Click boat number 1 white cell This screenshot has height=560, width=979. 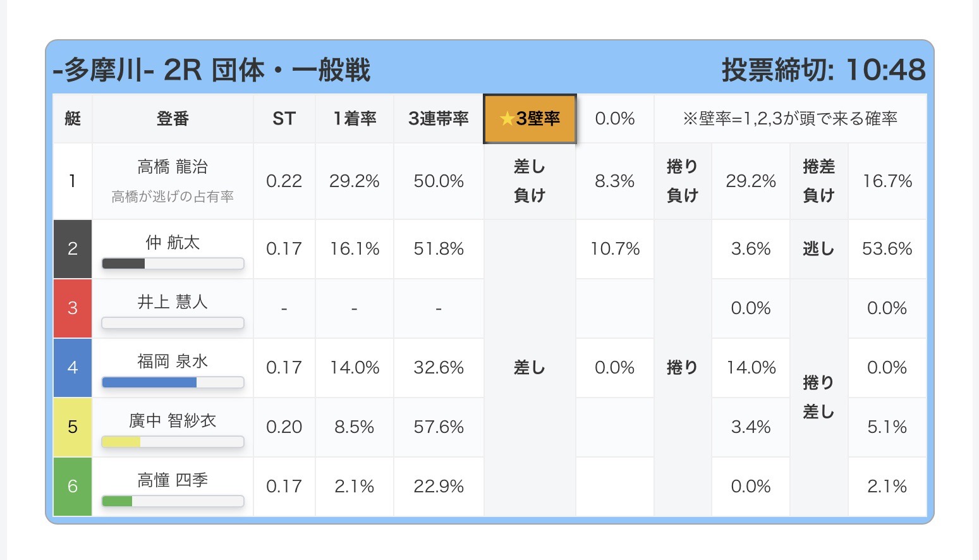[x=73, y=181]
